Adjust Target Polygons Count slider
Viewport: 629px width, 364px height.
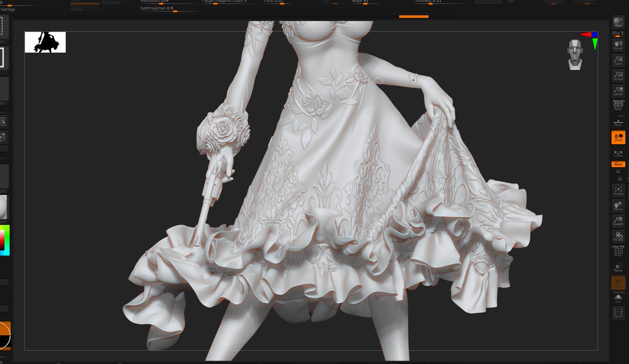click(230, 2)
